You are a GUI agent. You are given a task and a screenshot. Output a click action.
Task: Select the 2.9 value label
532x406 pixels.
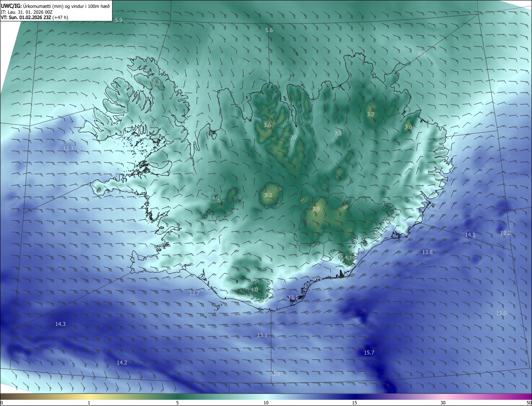coord(316,209)
